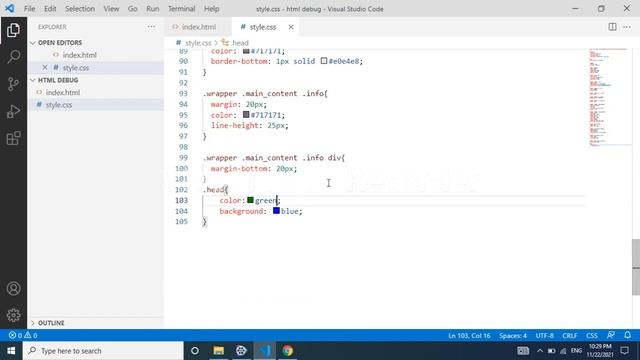Change line endings via CRLF item
The width and height of the screenshot is (640, 360).
[x=570, y=336]
